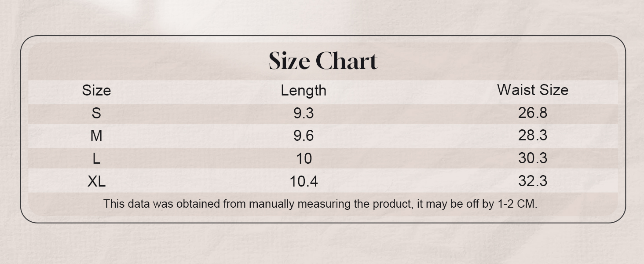Click the M size row label
This screenshot has height=264, width=644.
pos(96,136)
